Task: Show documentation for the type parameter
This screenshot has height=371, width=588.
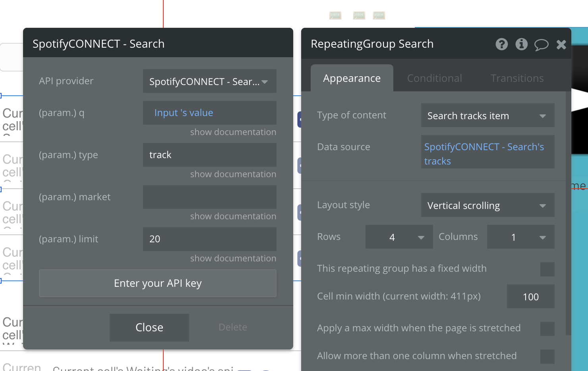Action: click(x=233, y=174)
